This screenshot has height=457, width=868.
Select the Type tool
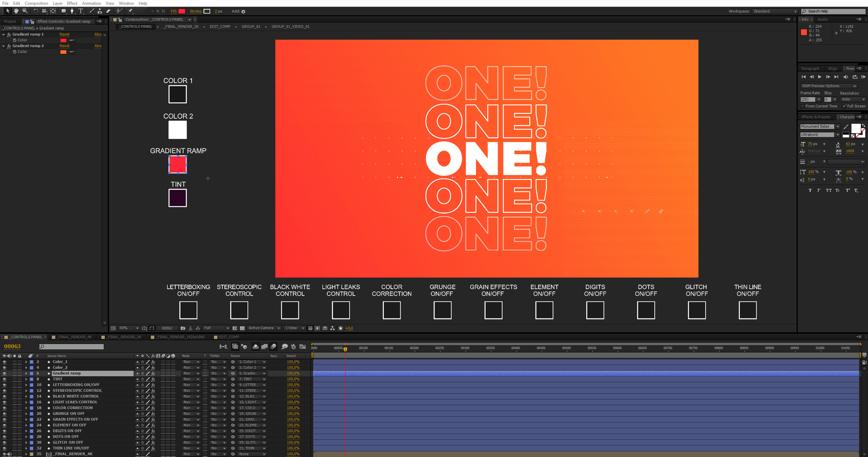pos(81,11)
